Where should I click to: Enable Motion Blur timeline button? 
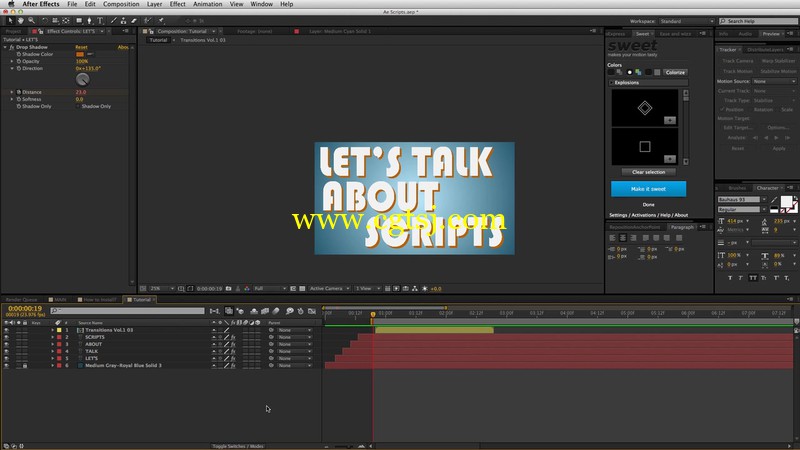(x=276, y=311)
